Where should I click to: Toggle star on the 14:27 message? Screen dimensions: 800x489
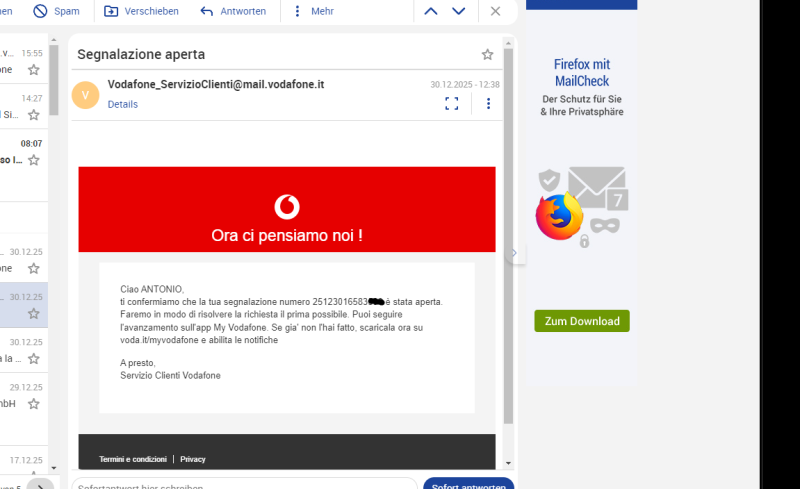33,115
